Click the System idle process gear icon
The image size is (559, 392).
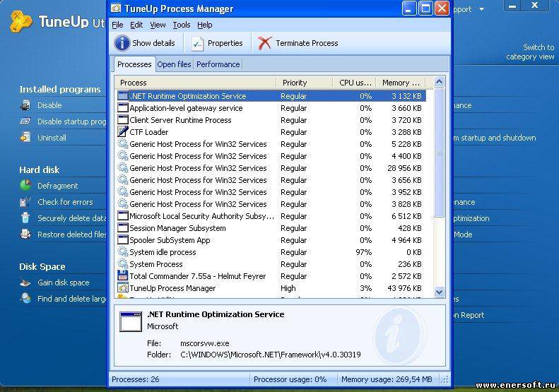pos(123,252)
